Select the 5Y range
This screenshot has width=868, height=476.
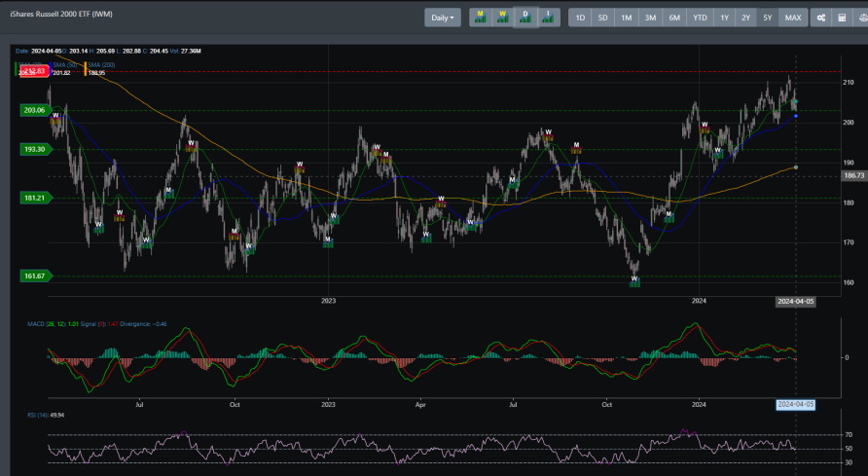click(768, 18)
